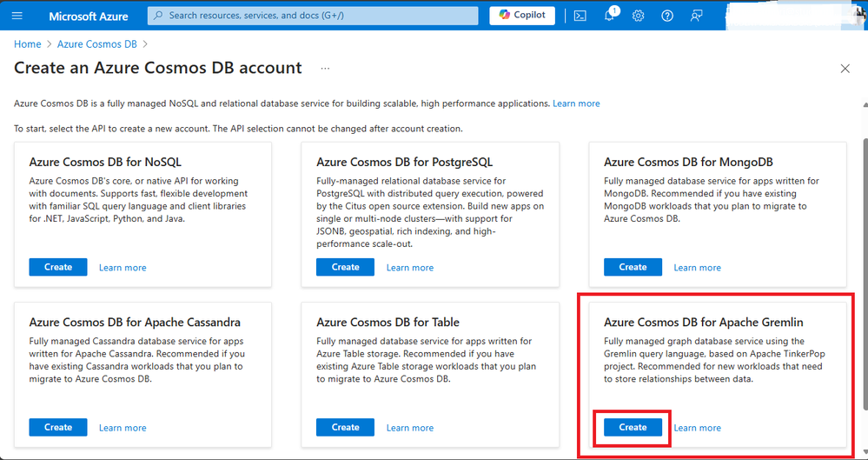Click the 'Azure Cosmos DB for MongoDB' heading
The width and height of the screenshot is (868, 460).
688,163
